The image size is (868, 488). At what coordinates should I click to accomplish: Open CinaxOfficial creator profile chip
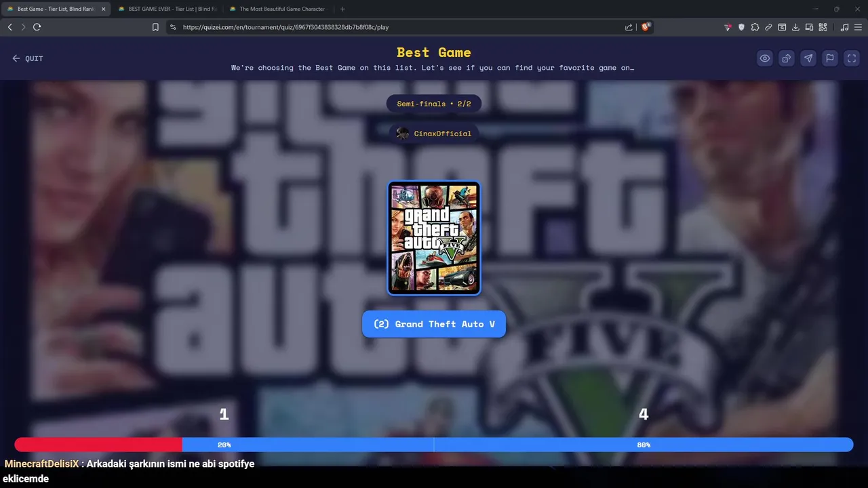[x=434, y=134]
